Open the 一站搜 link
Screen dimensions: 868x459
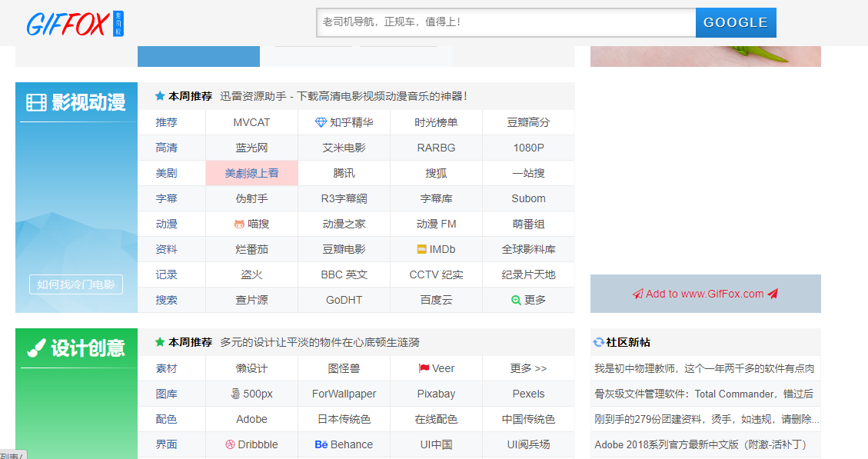[529, 173]
